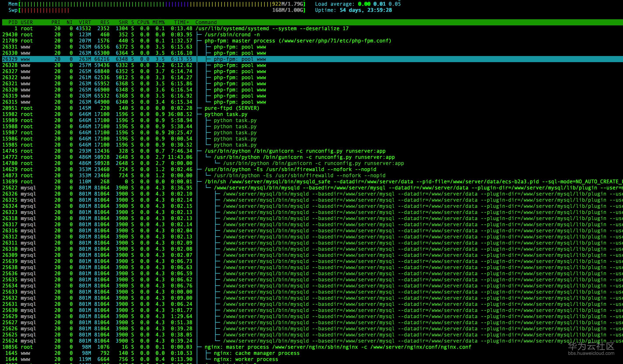Select the highlighted php-fpm pool row, PID 26329
The height and width of the screenshot is (364, 623).
tap(240, 59)
